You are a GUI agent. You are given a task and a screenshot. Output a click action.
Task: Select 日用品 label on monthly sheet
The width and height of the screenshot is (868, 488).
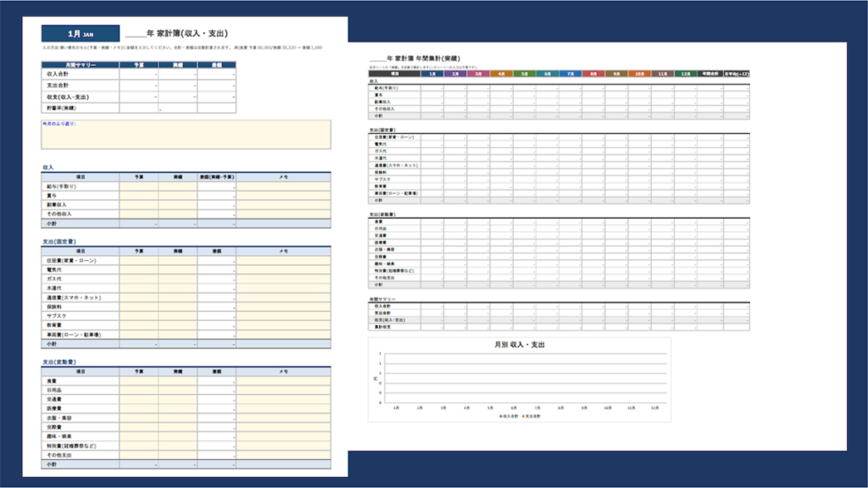coord(53,390)
